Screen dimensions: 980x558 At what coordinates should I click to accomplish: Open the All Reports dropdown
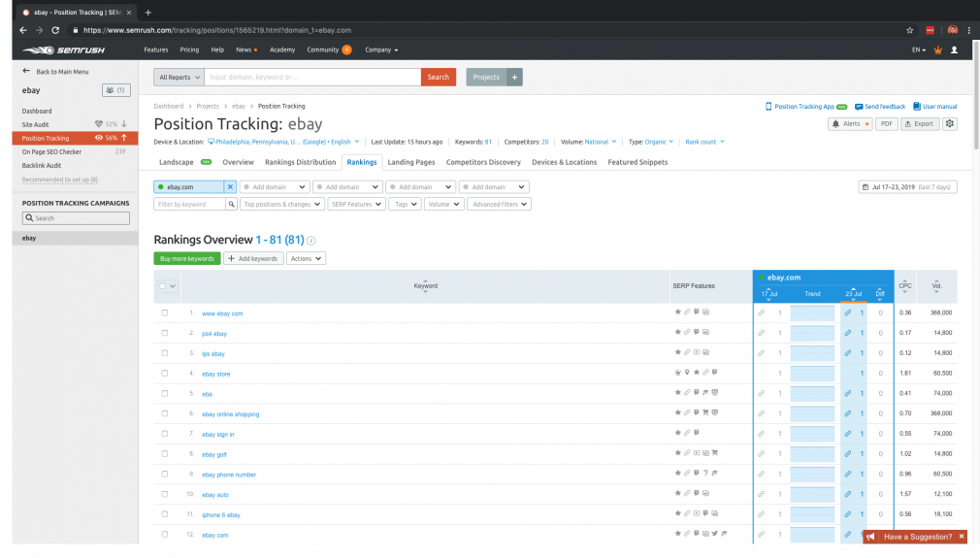click(179, 77)
